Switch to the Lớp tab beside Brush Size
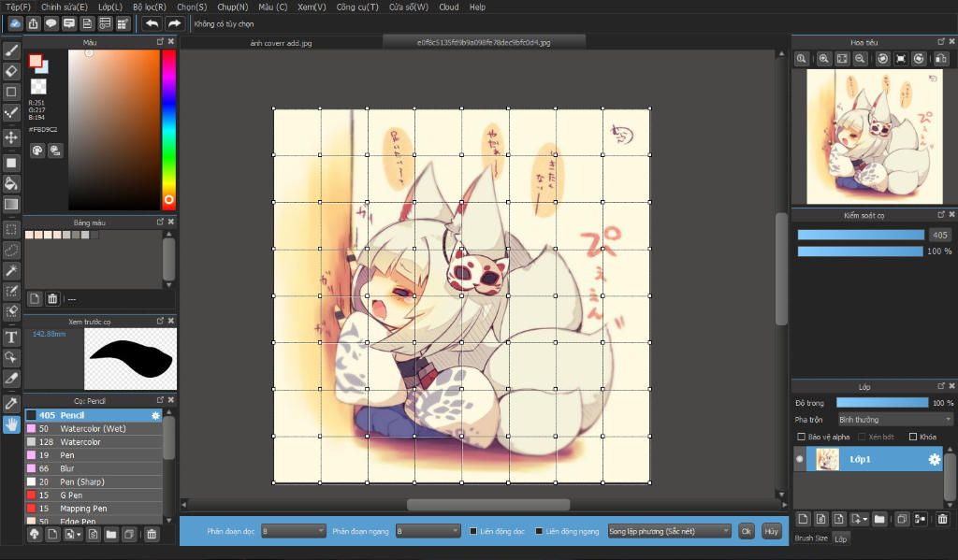Image resolution: width=958 pixels, height=560 pixels. [x=841, y=538]
